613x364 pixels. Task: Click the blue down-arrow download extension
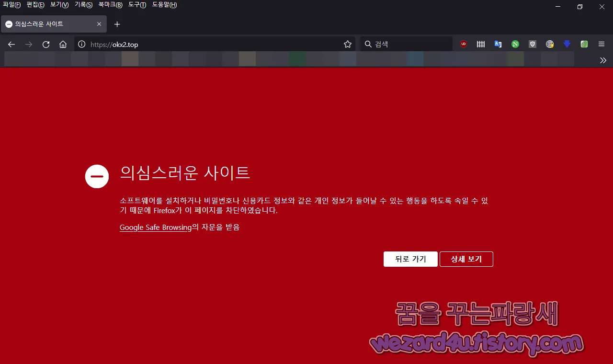pos(567,44)
